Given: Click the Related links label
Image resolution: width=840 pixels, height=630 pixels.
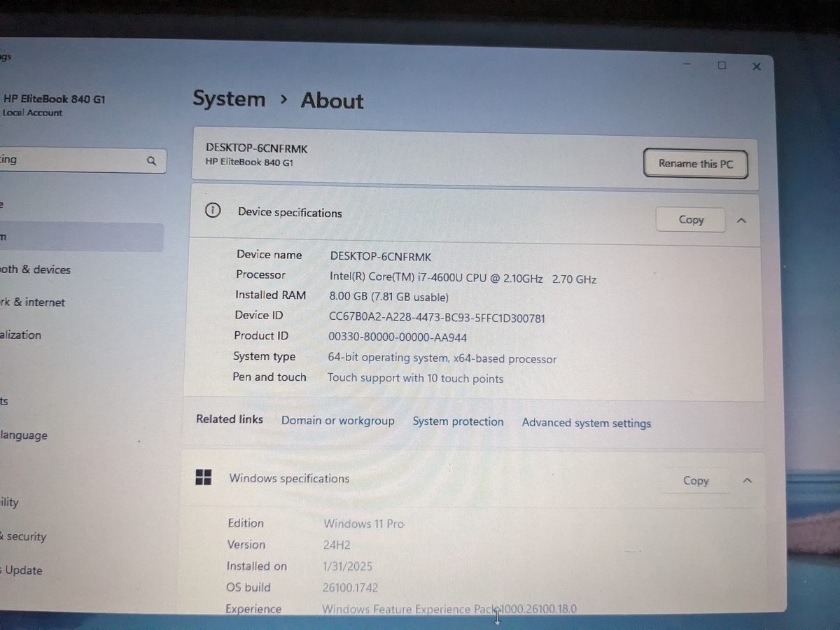Looking at the screenshot, I should point(230,419).
